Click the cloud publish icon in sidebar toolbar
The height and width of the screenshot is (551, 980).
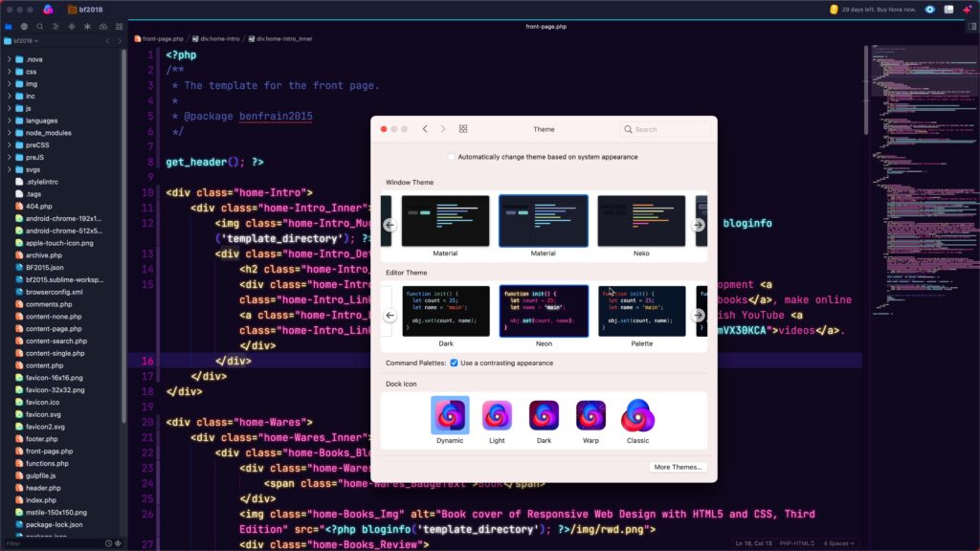[x=103, y=26]
